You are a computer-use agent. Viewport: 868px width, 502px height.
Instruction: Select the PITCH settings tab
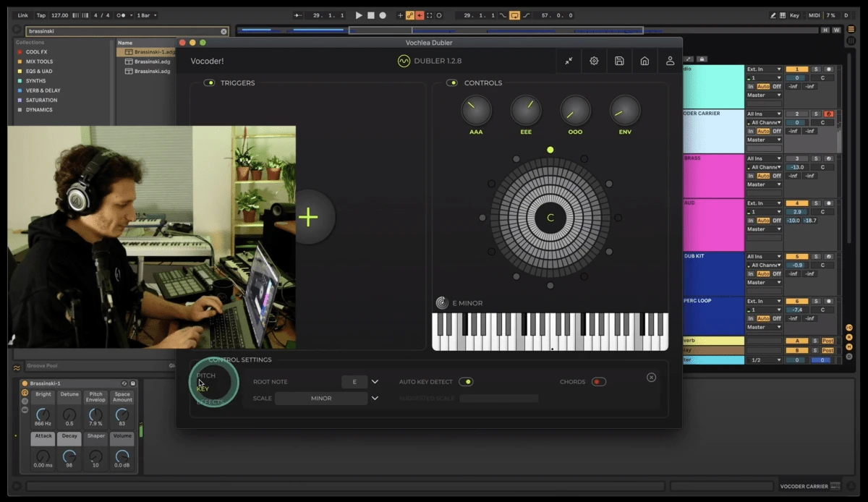(206, 376)
